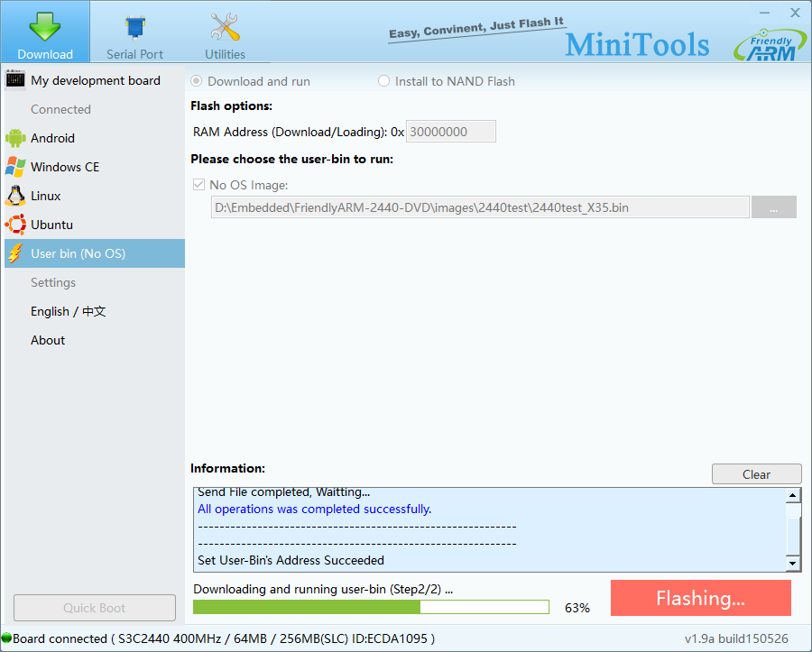This screenshot has width=812, height=652.
Task: Click the MiniTools title logo text
Action: [x=637, y=44]
